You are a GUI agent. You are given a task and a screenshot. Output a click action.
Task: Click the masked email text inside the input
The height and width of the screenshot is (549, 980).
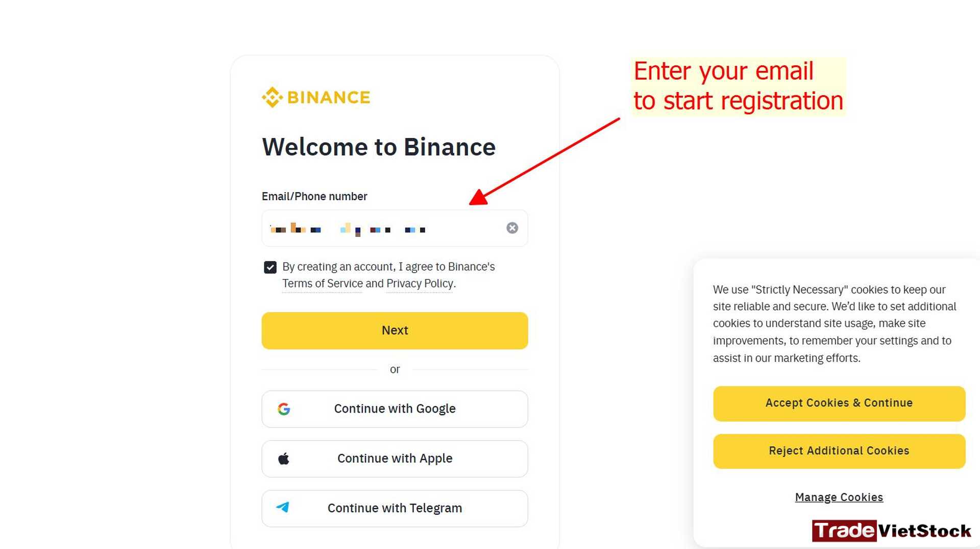tap(347, 229)
